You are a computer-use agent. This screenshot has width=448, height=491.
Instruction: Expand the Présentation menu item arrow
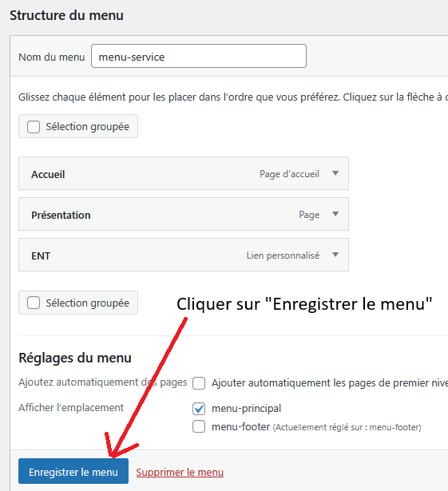(335, 214)
